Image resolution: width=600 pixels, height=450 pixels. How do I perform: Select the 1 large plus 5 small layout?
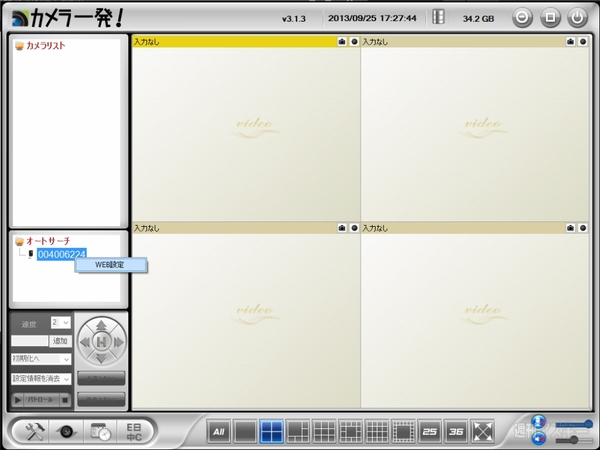298,432
